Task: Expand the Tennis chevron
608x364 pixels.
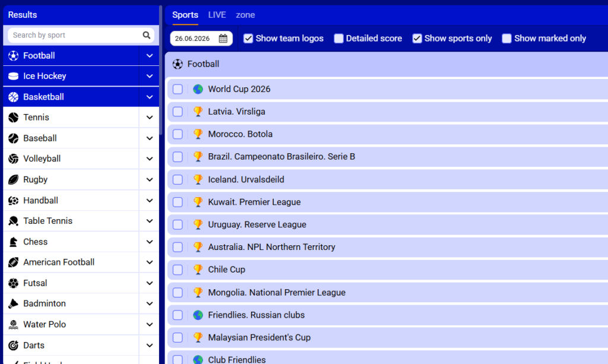Action: 149,118
